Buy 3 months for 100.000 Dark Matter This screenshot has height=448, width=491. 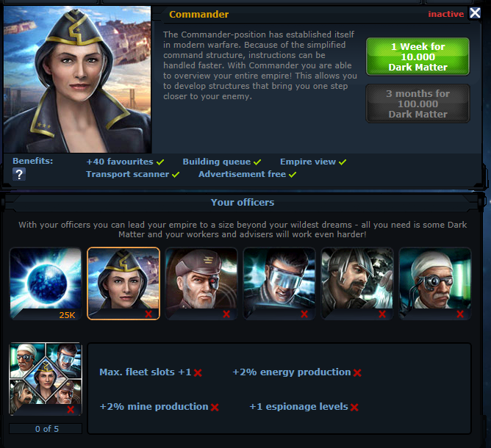[x=417, y=104]
